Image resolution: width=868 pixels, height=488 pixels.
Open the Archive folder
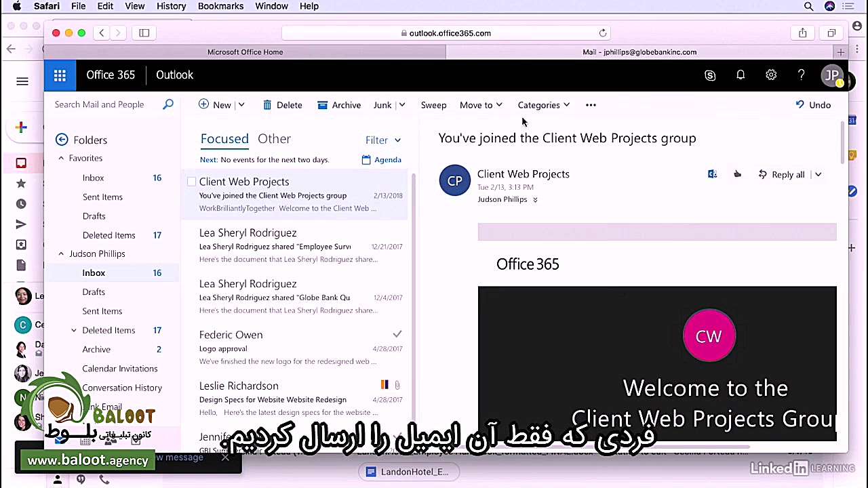tap(96, 349)
